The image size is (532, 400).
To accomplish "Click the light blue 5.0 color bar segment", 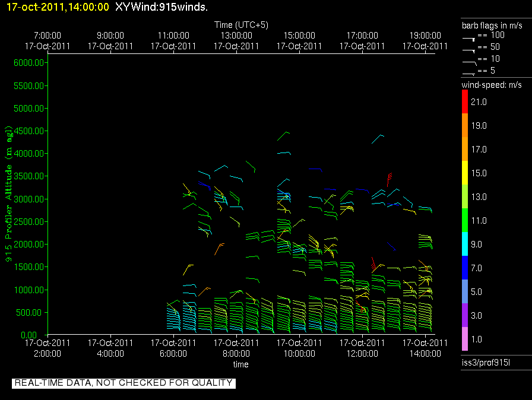I will click(x=465, y=291).
